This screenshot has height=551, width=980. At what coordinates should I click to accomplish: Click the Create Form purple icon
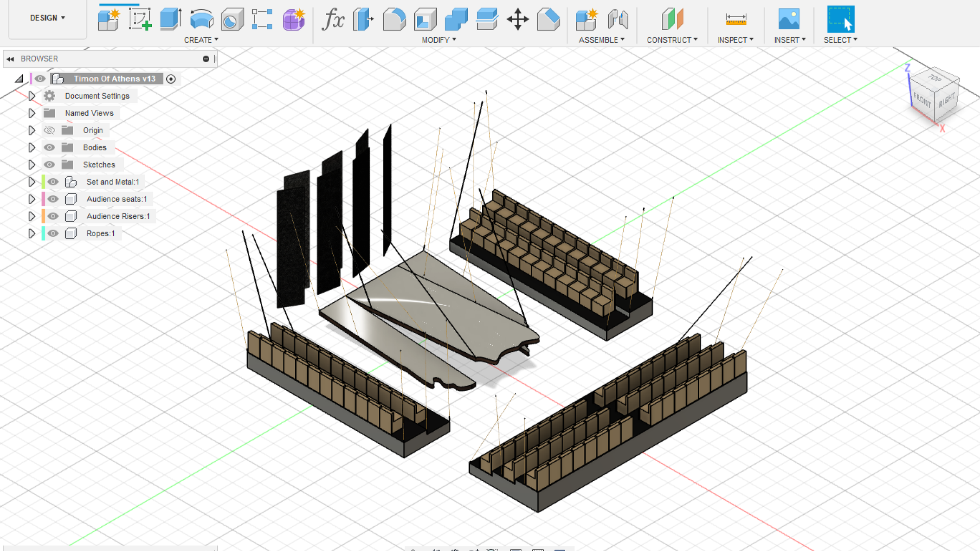click(294, 19)
